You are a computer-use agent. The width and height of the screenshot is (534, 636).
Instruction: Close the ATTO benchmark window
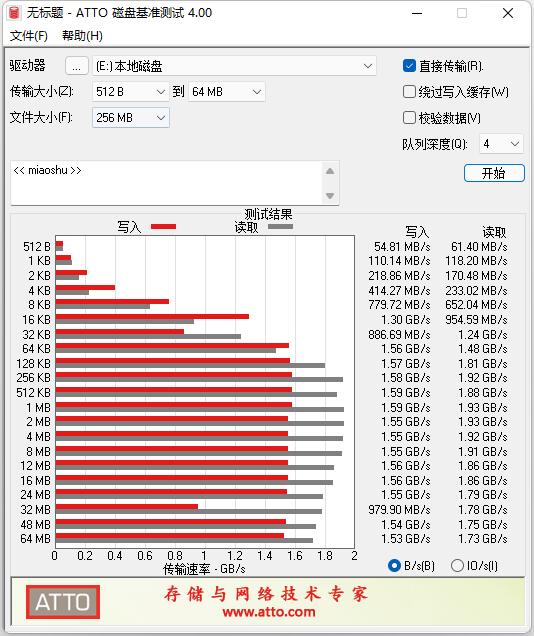click(x=508, y=13)
